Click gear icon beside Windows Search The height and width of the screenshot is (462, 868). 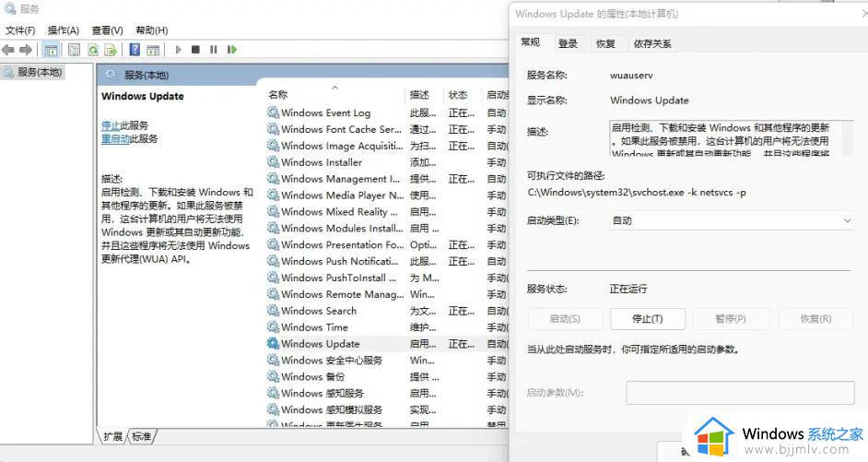pyautogui.click(x=273, y=310)
